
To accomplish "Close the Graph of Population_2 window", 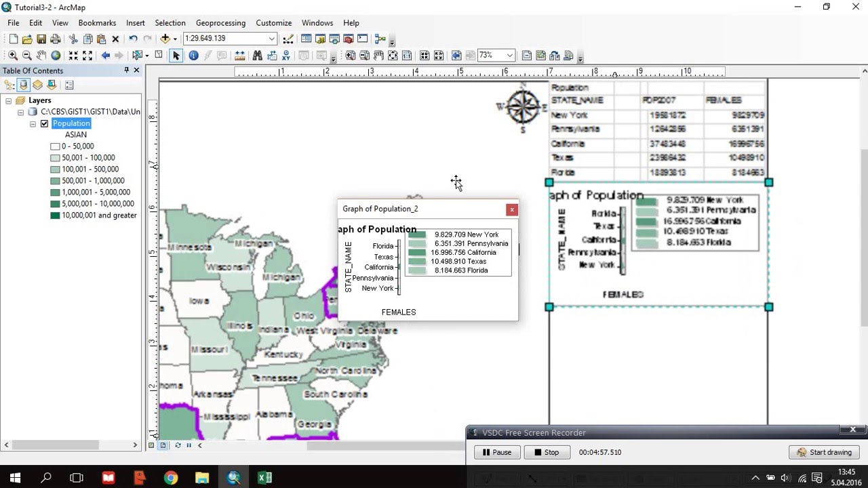I will 512,209.
